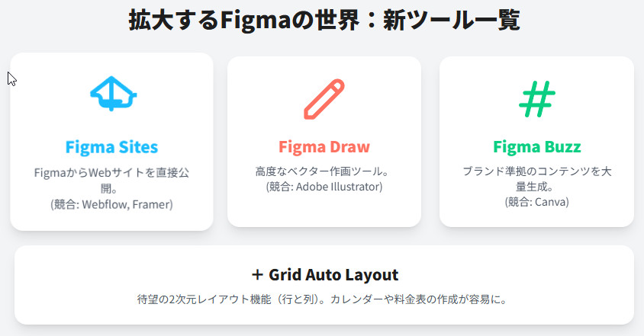This screenshot has height=336, width=644.
Task: Open the Figma Draw heading
Action: coord(324,146)
